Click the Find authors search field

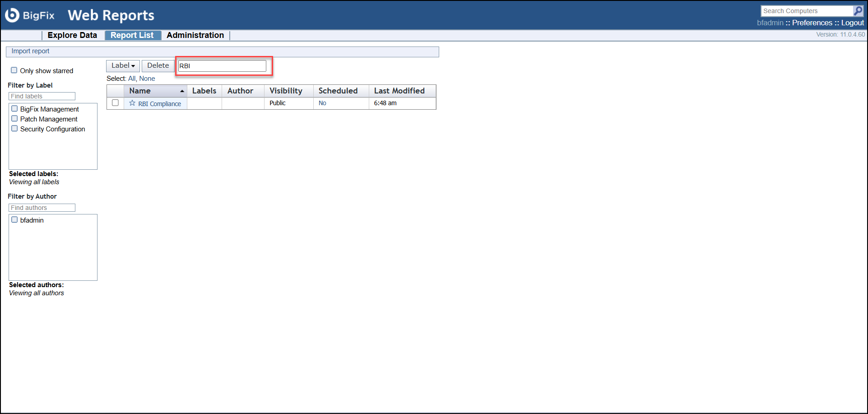[x=42, y=207]
